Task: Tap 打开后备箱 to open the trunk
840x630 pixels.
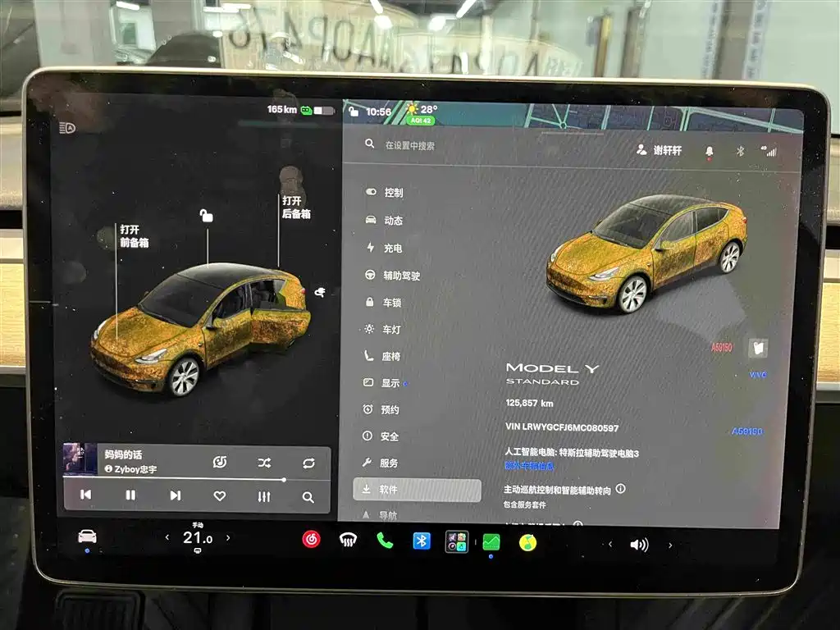Action: pyautogui.click(x=296, y=208)
